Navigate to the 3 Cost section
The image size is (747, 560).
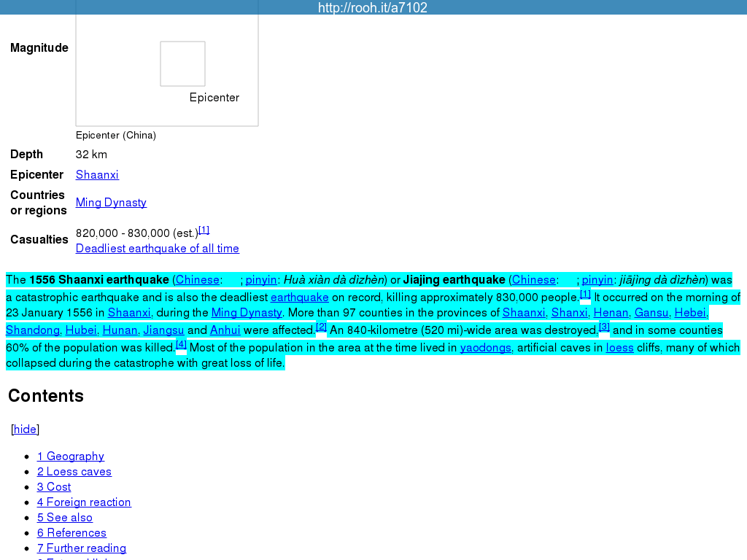pos(54,487)
